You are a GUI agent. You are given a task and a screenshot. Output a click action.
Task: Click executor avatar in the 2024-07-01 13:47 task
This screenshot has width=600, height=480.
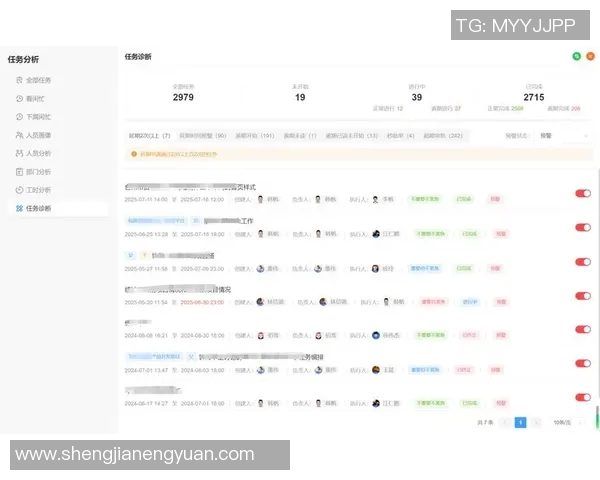[376, 370]
